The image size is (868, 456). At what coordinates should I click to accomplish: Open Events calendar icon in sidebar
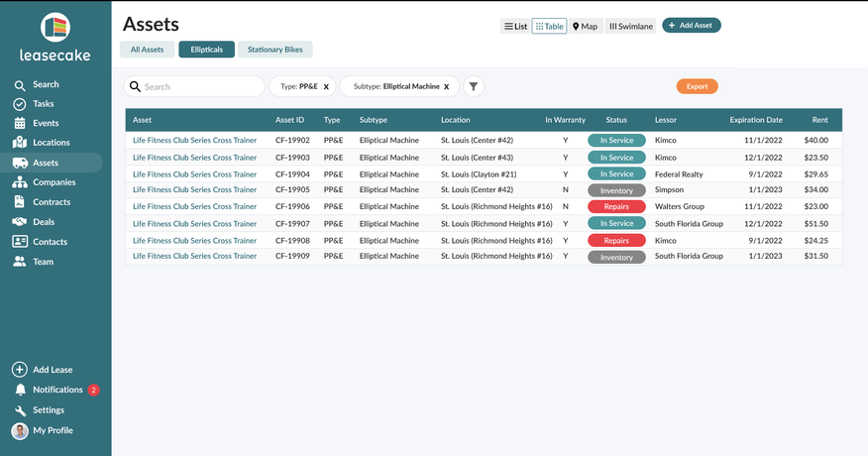(20, 124)
